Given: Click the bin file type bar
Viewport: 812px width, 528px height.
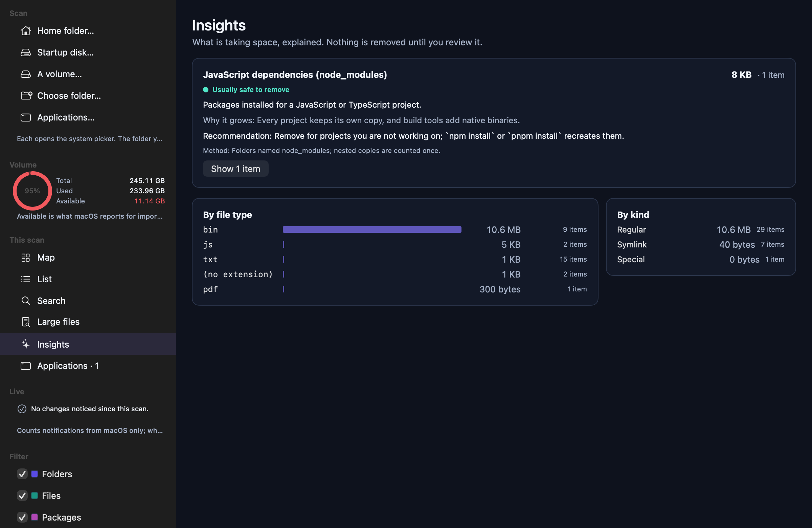Looking at the screenshot, I should coord(372,229).
